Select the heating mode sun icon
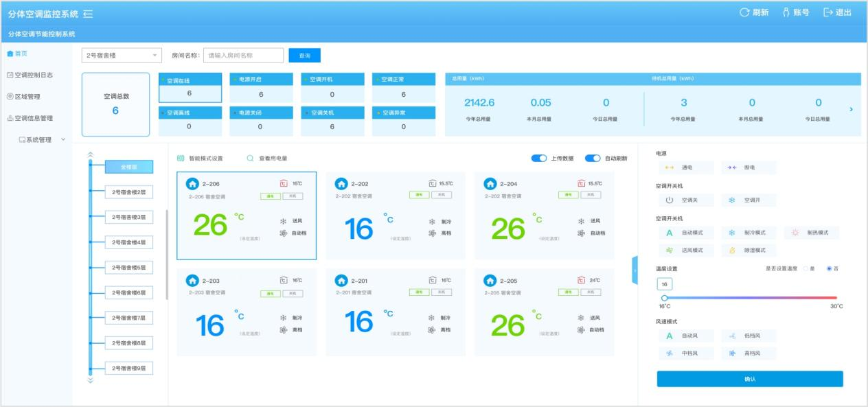Viewport: 868px width, 407px height. coord(795,233)
